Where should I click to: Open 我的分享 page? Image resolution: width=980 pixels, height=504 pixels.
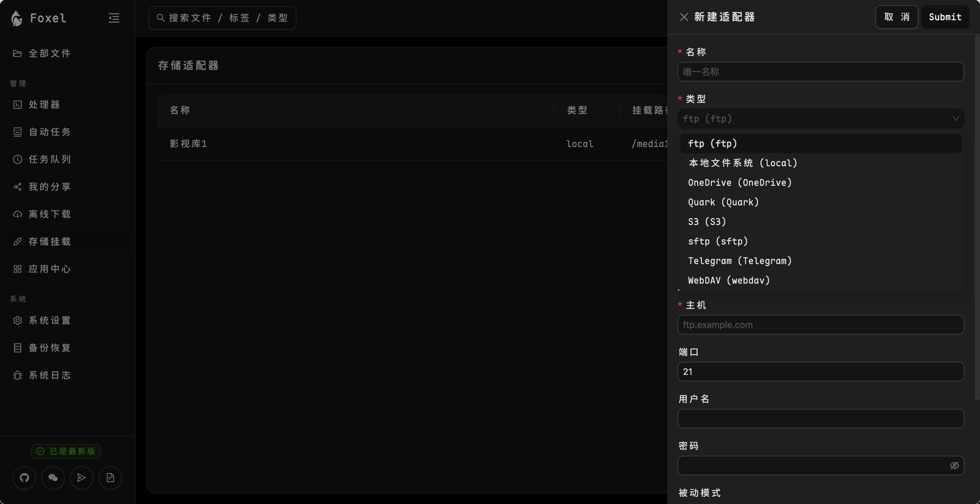[68, 187]
